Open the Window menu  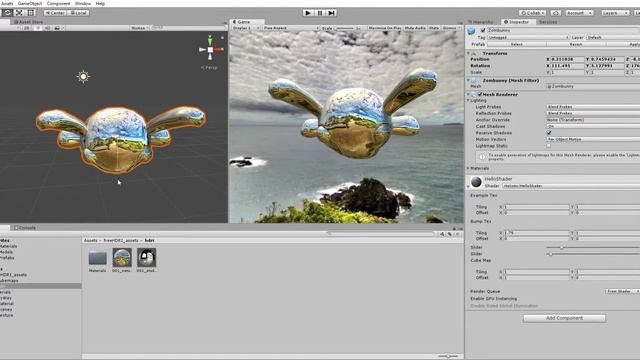(83, 3)
